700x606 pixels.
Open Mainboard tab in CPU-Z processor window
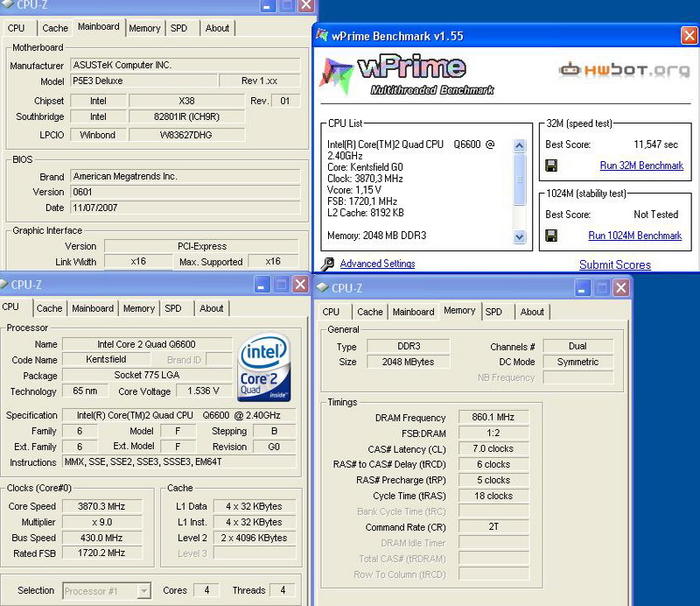[x=93, y=308]
